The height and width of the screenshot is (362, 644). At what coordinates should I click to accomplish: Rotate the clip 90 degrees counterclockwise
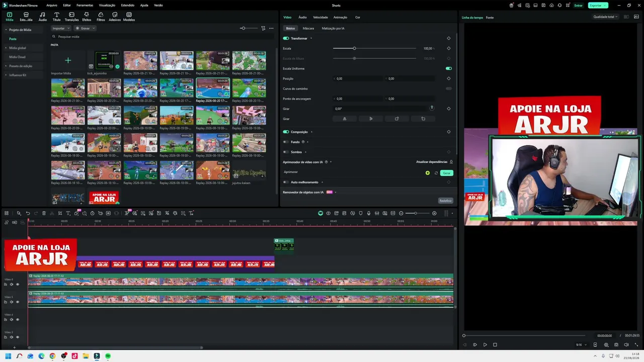(x=423, y=119)
